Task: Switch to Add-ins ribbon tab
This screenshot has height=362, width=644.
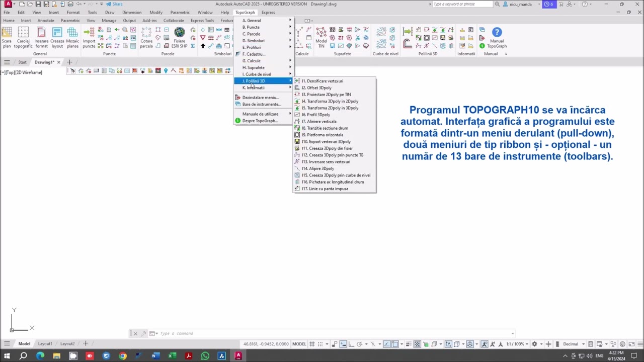Action: 149,21
